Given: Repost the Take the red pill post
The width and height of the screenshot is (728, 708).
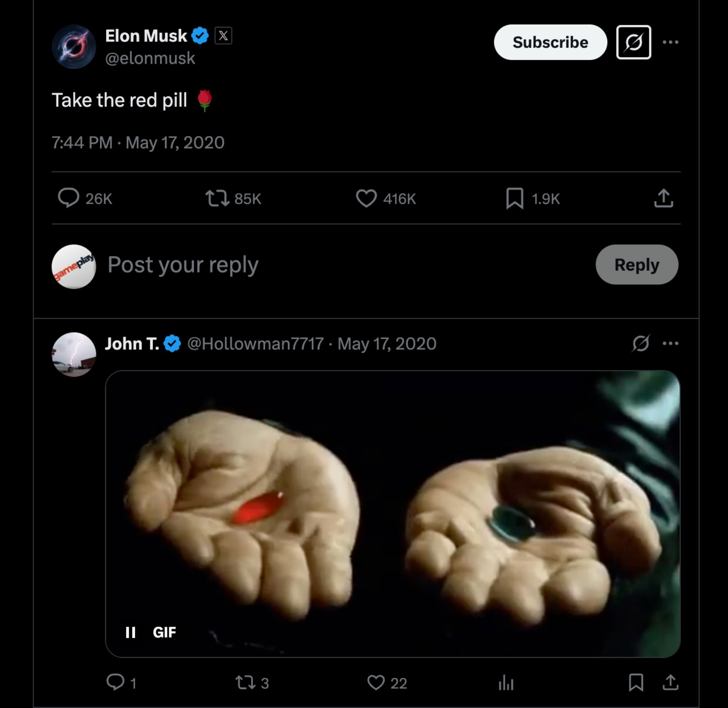Looking at the screenshot, I should click(217, 198).
